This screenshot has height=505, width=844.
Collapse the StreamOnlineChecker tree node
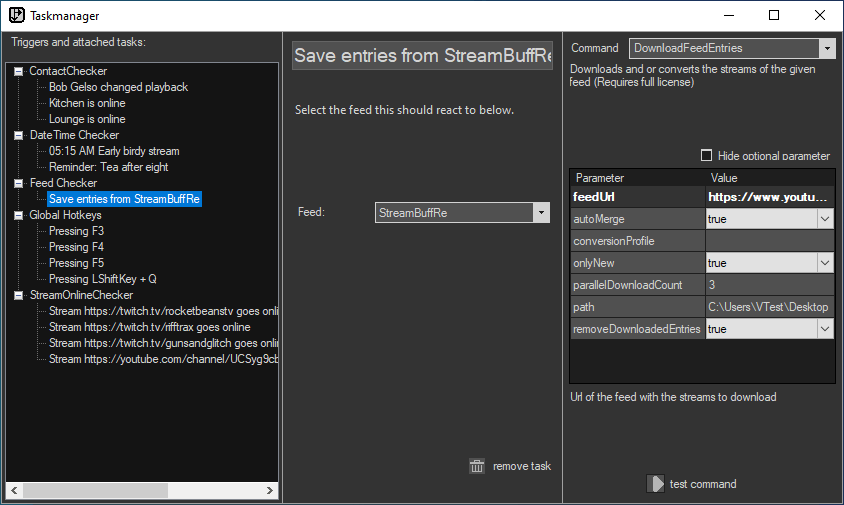coord(19,295)
